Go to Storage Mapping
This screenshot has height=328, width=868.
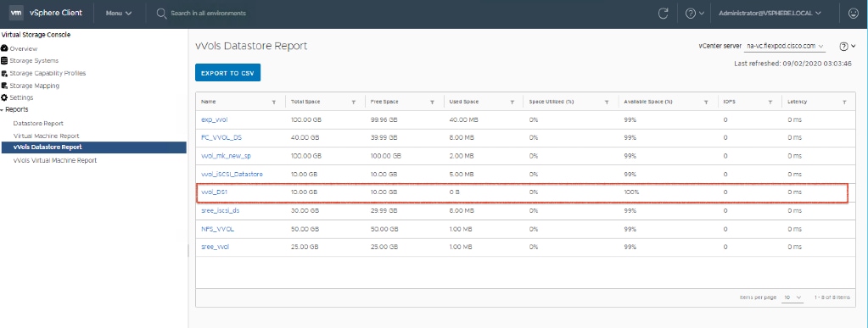[x=34, y=86]
